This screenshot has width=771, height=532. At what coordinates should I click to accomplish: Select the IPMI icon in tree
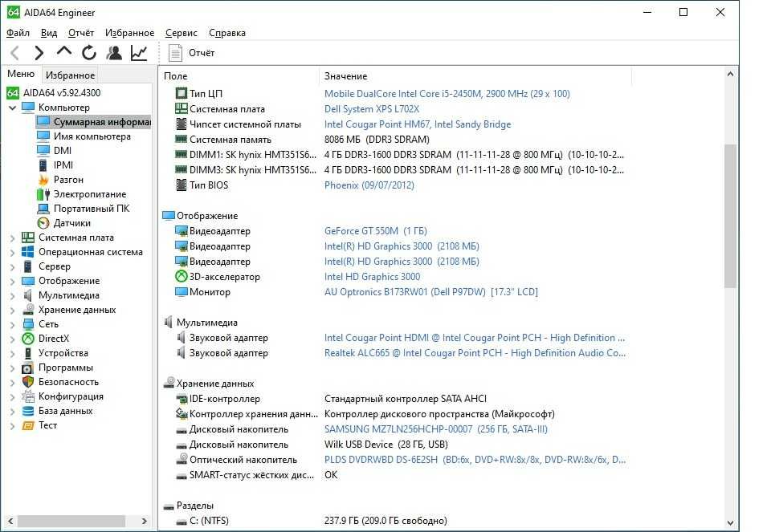[x=43, y=165]
